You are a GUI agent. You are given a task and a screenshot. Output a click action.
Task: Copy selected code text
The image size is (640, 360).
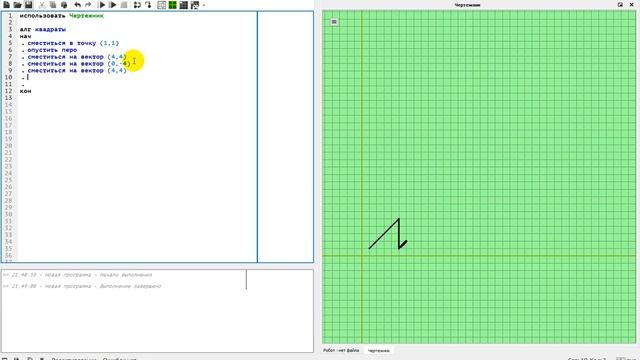(53, 5)
